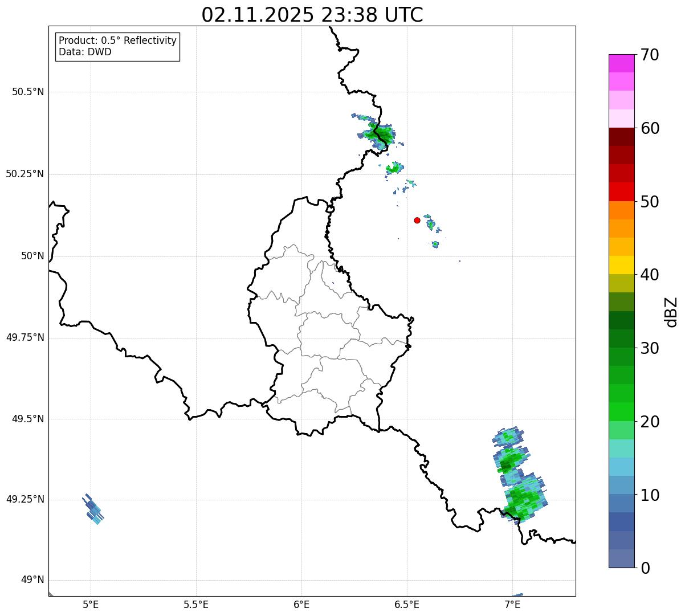685x616 pixels.
Task: Click the 49.25°N latitude label
Action: point(25,499)
